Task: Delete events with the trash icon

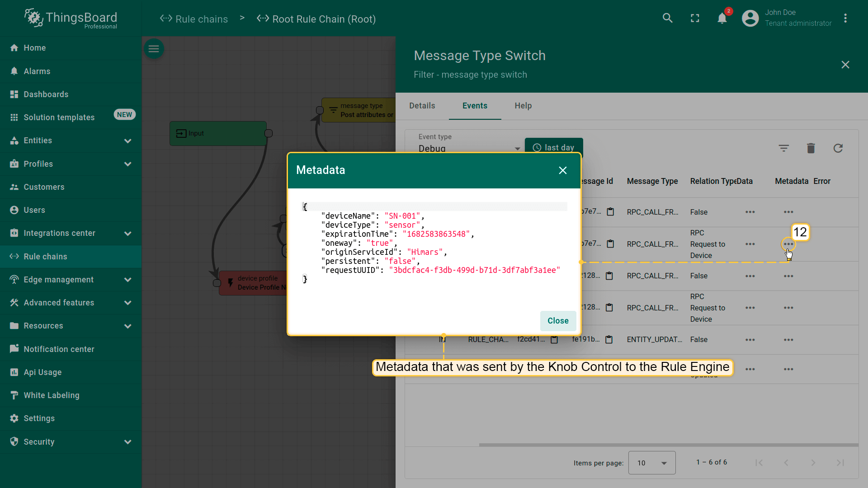Action: tap(811, 148)
